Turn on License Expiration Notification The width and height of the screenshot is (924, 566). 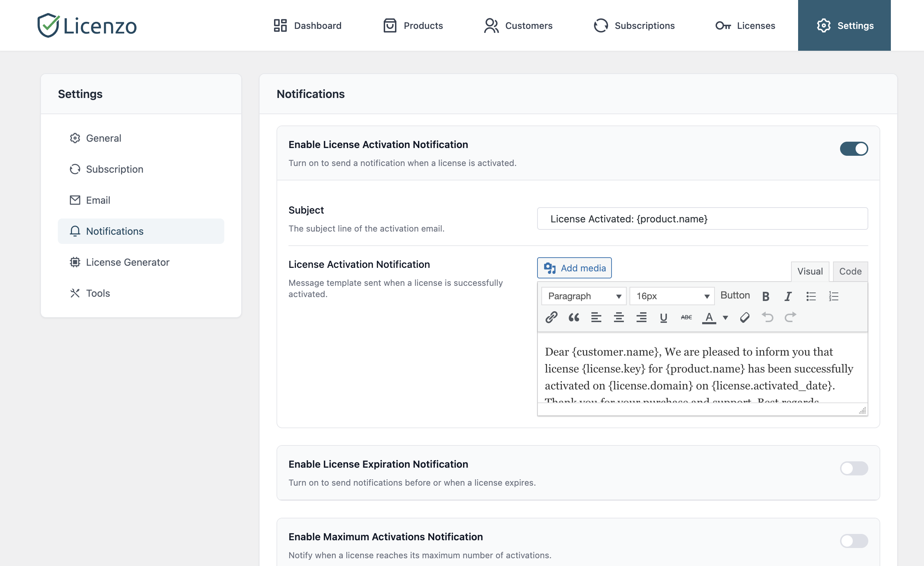854,468
